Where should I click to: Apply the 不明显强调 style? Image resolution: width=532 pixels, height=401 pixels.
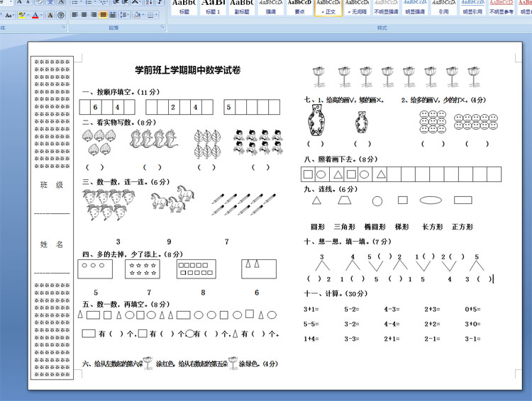pos(386,8)
